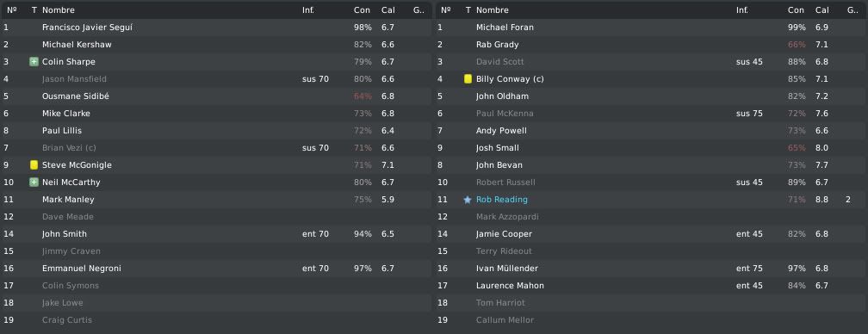Sort right team table by Cal column
The image size is (868, 334).
822,10
